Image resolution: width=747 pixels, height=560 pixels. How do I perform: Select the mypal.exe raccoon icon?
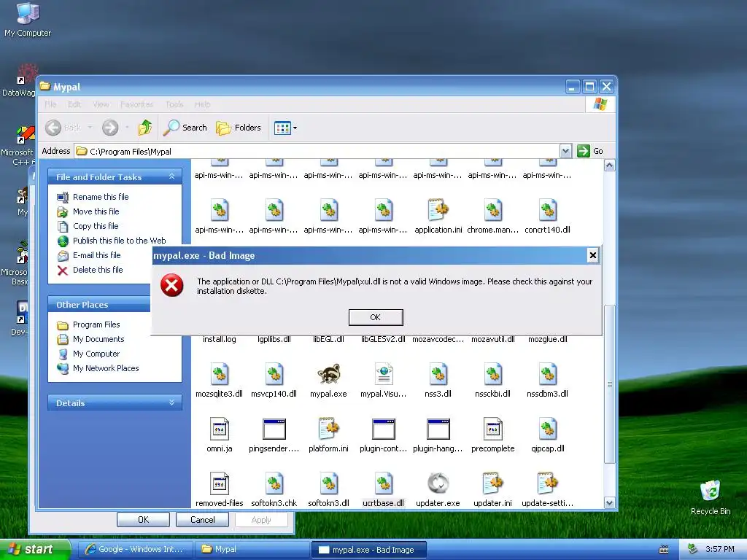tap(328, 374)
